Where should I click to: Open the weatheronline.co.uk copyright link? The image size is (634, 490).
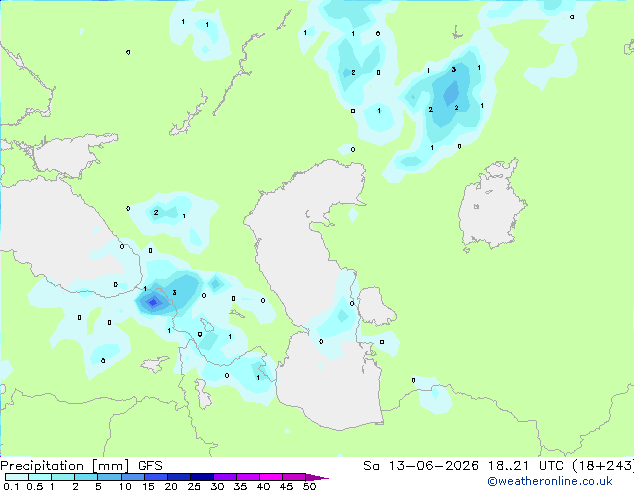[x=550, y=481]
